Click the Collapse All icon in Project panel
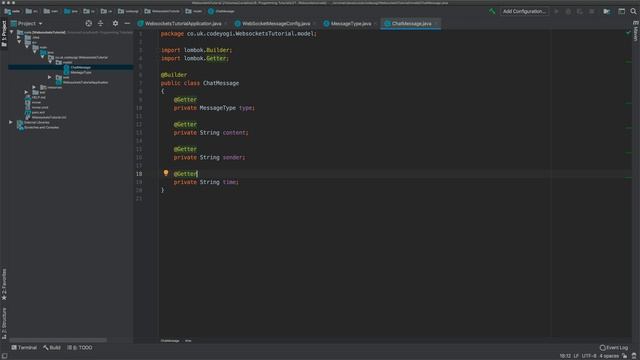The image size is (640, 360). 100,24
